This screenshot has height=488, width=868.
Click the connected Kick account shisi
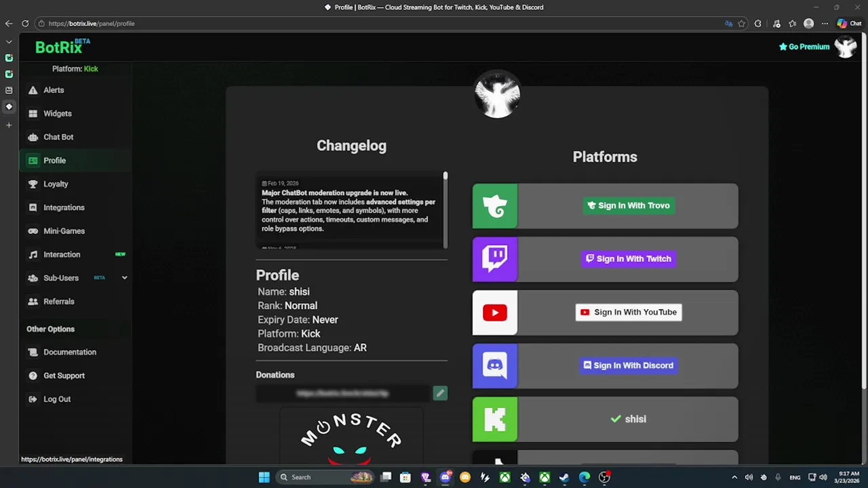[628, 420]
